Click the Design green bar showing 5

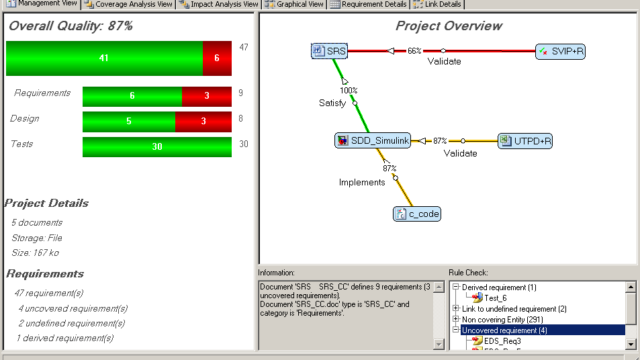coord(129,122)
